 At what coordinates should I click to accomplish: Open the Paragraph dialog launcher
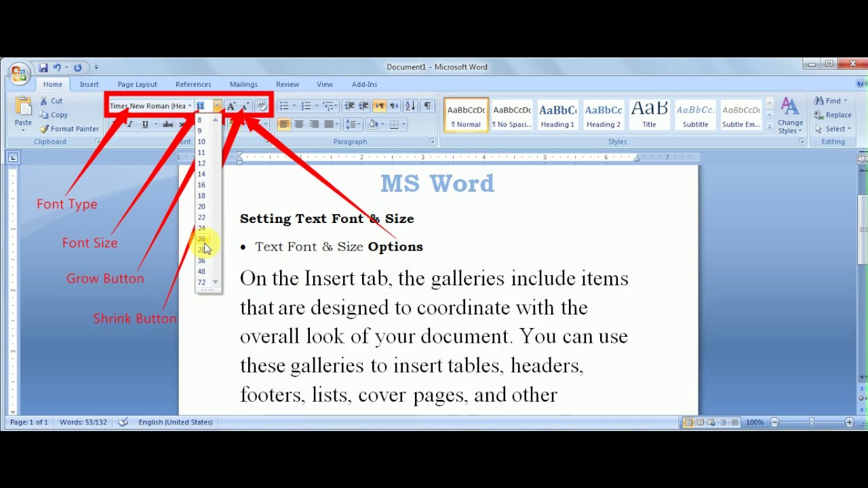(432, 142)
